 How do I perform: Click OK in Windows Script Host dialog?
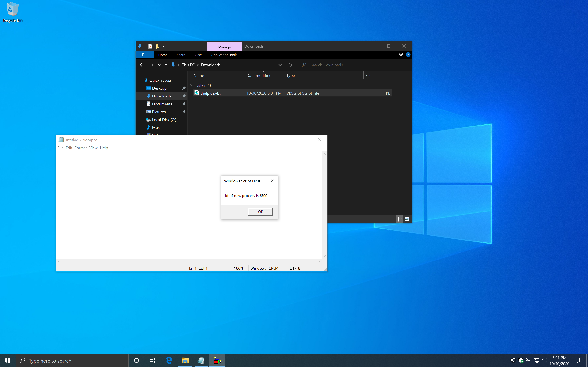point(260,212)
